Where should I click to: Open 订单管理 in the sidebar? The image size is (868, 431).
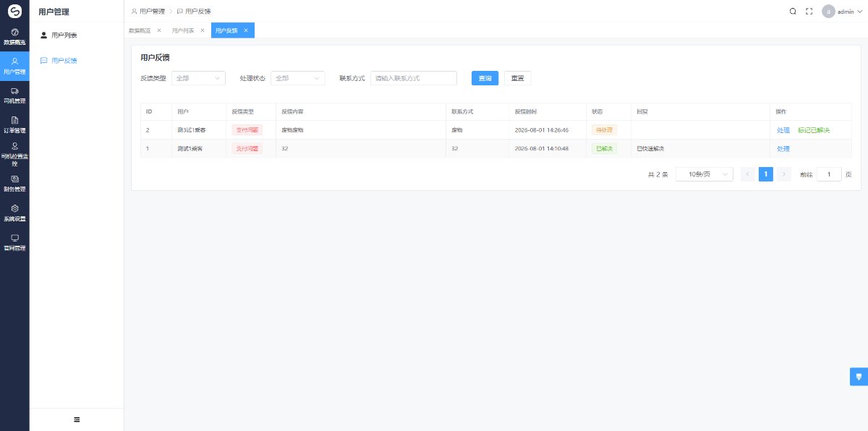coord(14,124)
